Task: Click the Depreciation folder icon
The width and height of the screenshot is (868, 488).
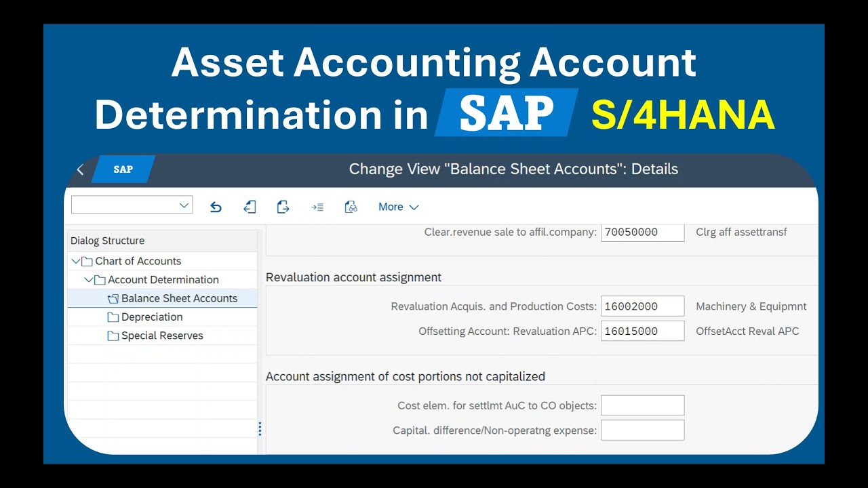Action: [113, 317]
